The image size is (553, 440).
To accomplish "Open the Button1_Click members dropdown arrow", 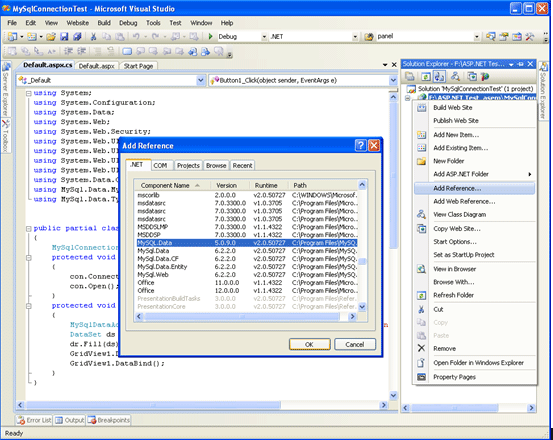I will 393,80.
